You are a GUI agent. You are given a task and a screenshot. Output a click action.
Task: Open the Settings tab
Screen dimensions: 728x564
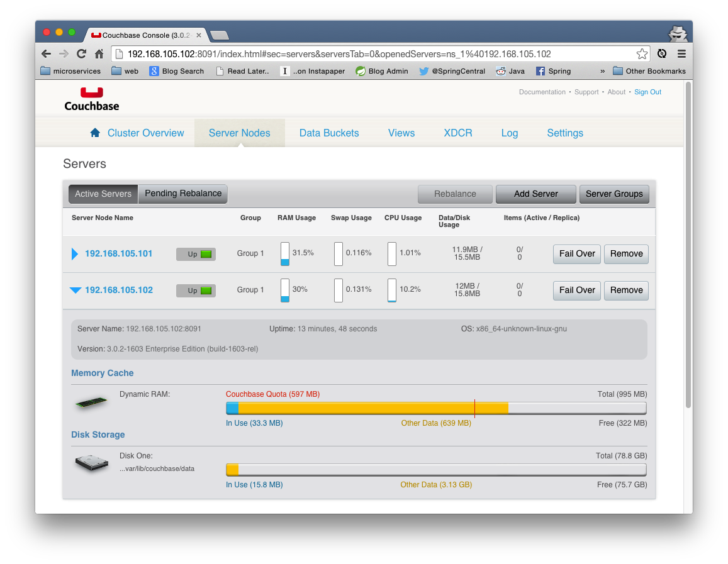click(x=565, y=133)
